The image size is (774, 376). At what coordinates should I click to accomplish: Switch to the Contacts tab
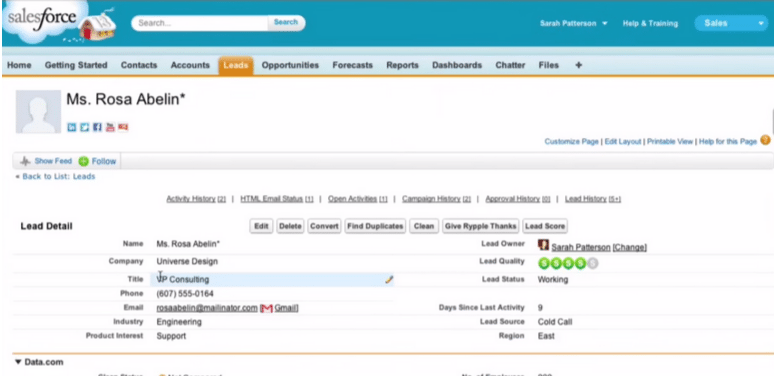click(x=139, y=65)
